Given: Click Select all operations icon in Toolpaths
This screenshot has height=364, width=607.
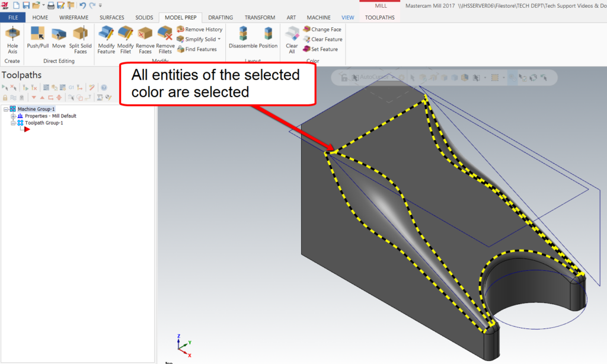Looking at the screenshot, I should click(x=5, y=88).
